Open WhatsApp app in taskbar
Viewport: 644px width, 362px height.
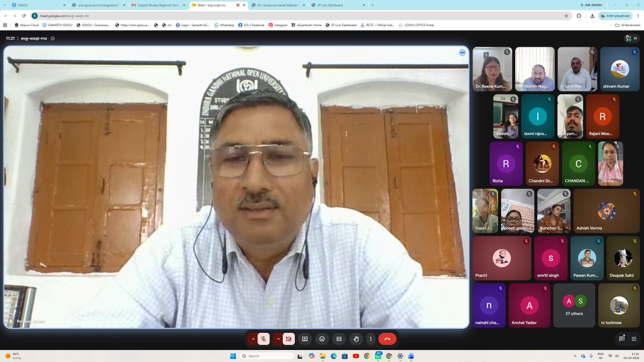coord(378,356)
